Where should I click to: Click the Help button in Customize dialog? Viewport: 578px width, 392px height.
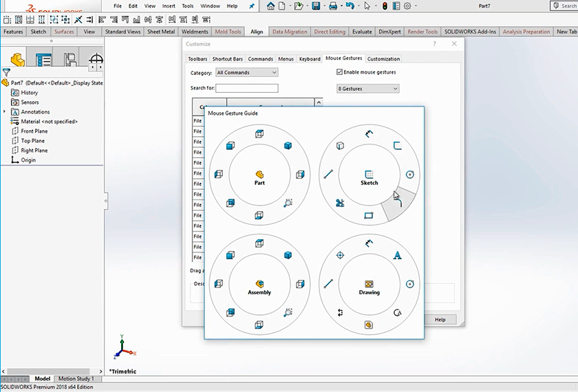[x=440, y=320]
